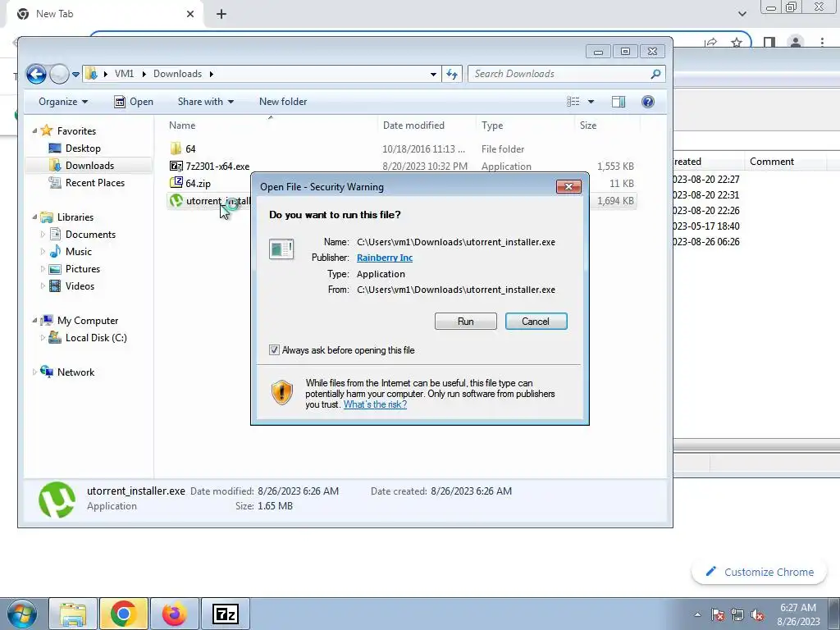Image resolution: width=840 pixels, height=630 pixels.
Task: Click the Customize Chrome button
Action: [x=760, y=572]
